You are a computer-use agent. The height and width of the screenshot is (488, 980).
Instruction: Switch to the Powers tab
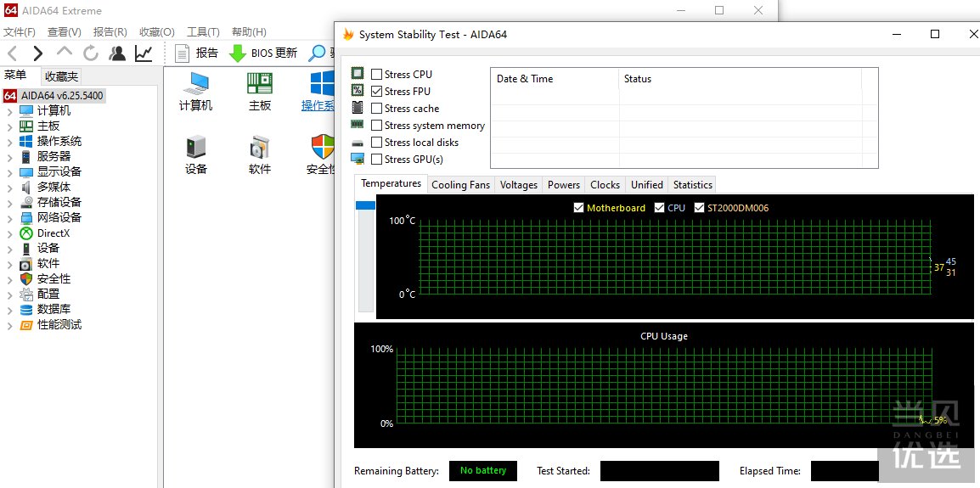tap(564, 185)
